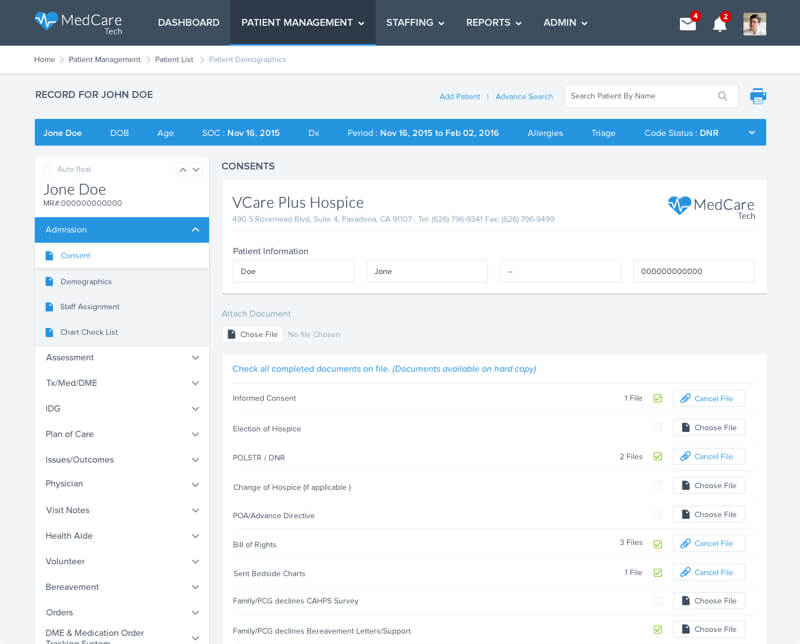
Task: Open Demographics in the Admission list
Action: coord(122,282)
